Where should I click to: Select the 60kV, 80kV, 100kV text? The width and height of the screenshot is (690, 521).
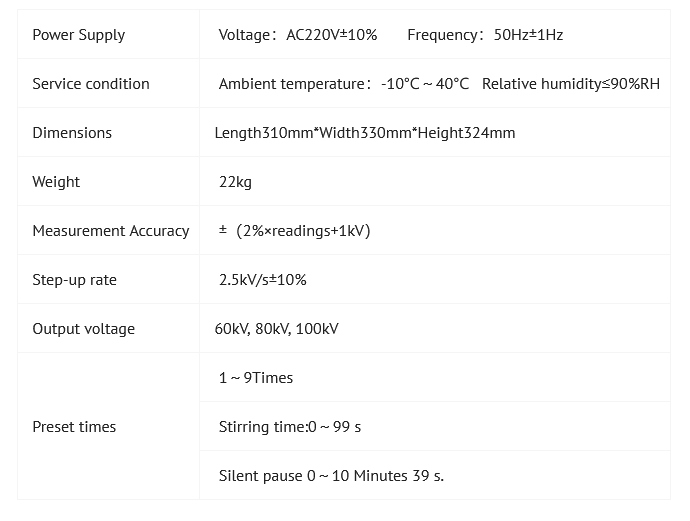(277, 329)
